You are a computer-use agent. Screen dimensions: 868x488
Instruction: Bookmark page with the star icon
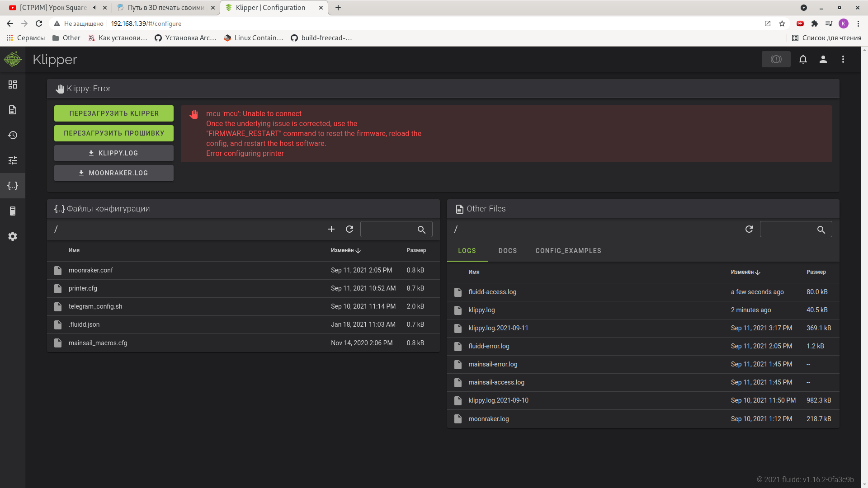[782, 23]
